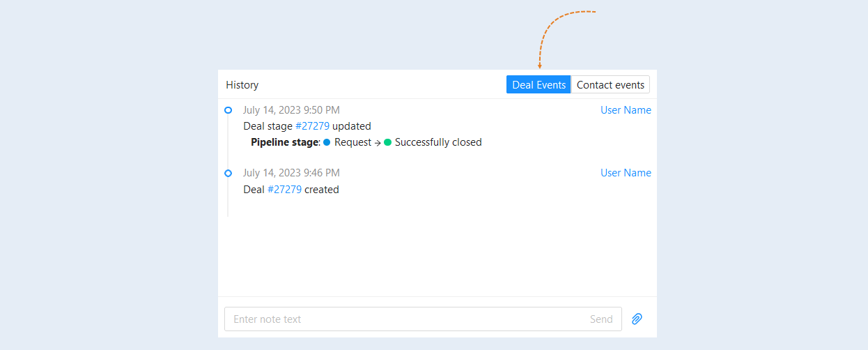The width and height of the screenshot is (868, 350).
Task: Open deal #27279 link in updated event
Action: (312, 126)
